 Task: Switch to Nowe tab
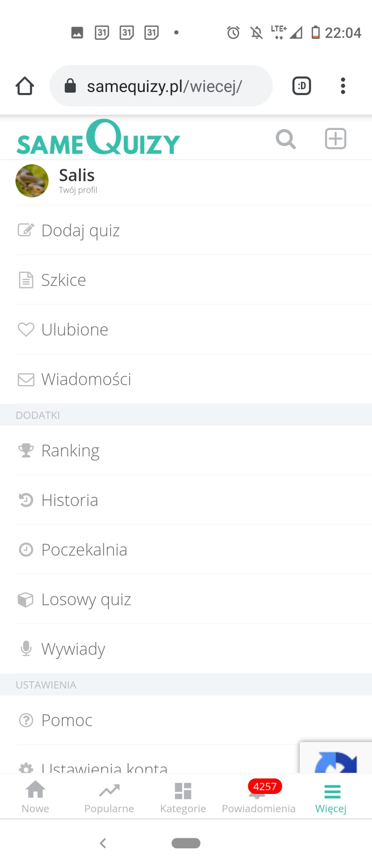click(35, 797)
